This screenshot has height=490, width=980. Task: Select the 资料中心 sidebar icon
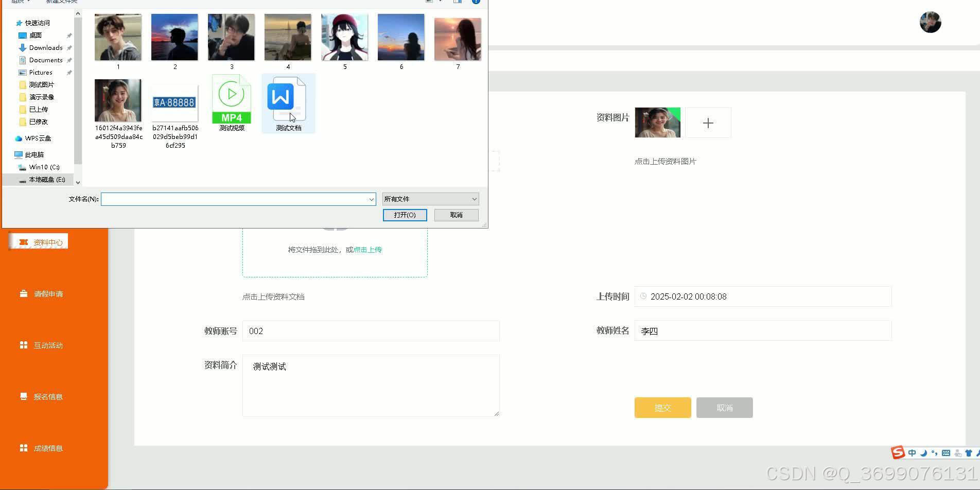coord(24,241)
